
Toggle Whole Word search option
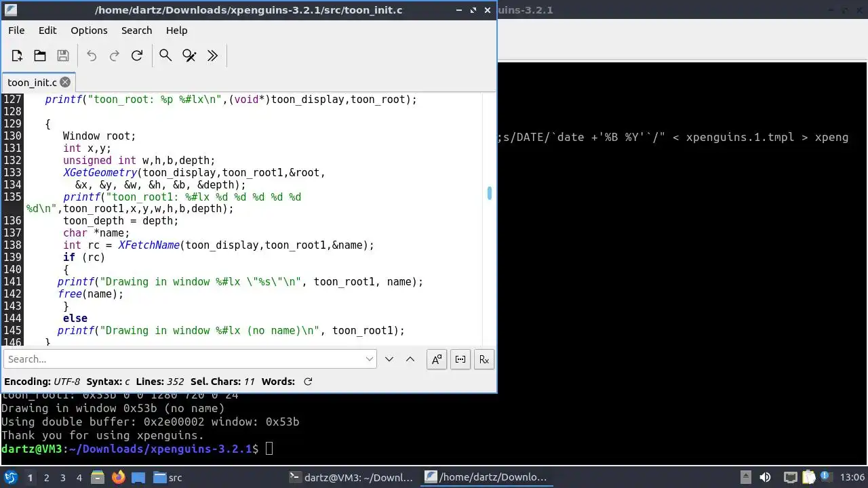[x=460, y=359]
